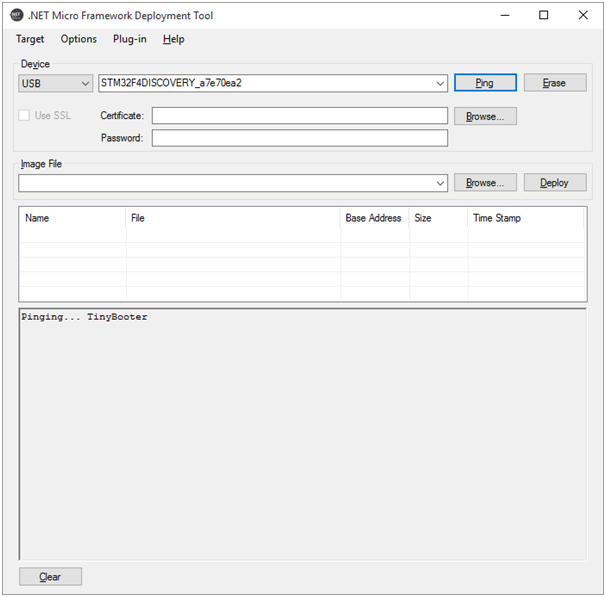606x597 pixels.
Task: Click the Base Address column header
Action: [374, 218]
